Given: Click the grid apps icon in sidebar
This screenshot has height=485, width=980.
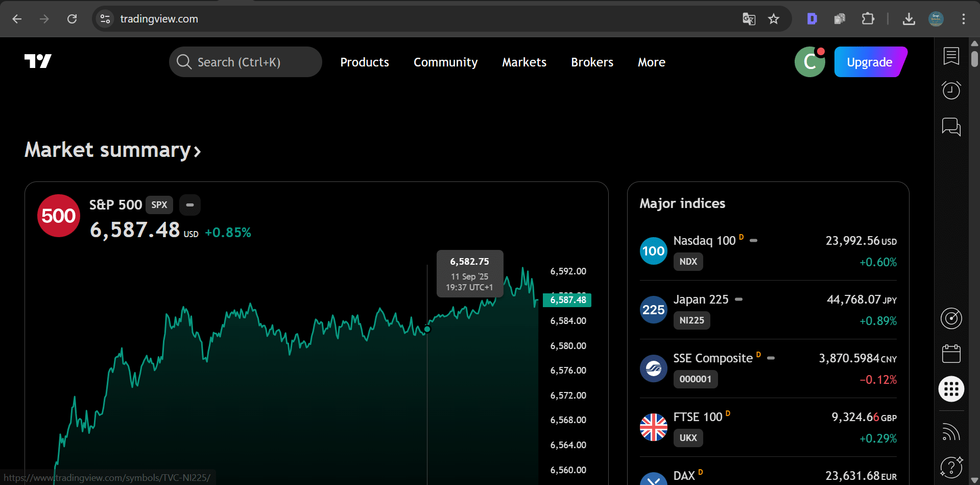Looking at the screenshot, I should pos(951,389).
